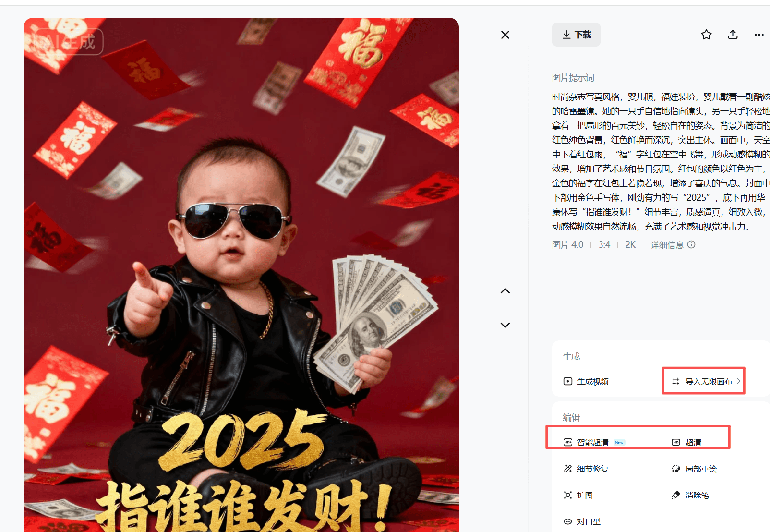770x532 pixels.
Task: Click 生成视频 to generate video
Action: (x=586, y=381)
